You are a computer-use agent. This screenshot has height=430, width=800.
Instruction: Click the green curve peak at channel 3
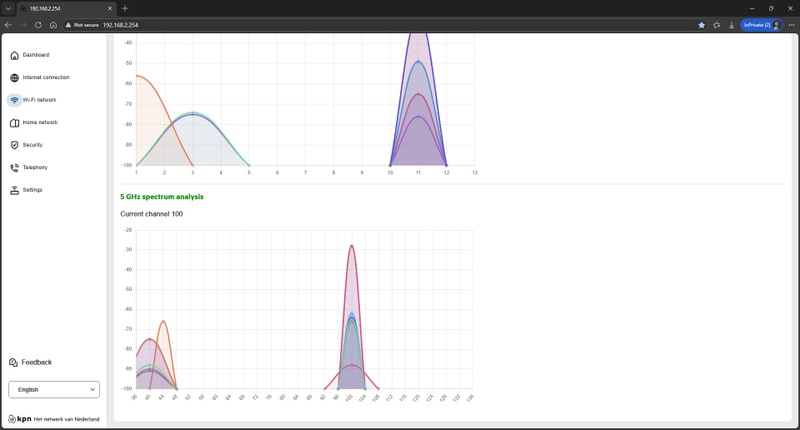[193, 113]
